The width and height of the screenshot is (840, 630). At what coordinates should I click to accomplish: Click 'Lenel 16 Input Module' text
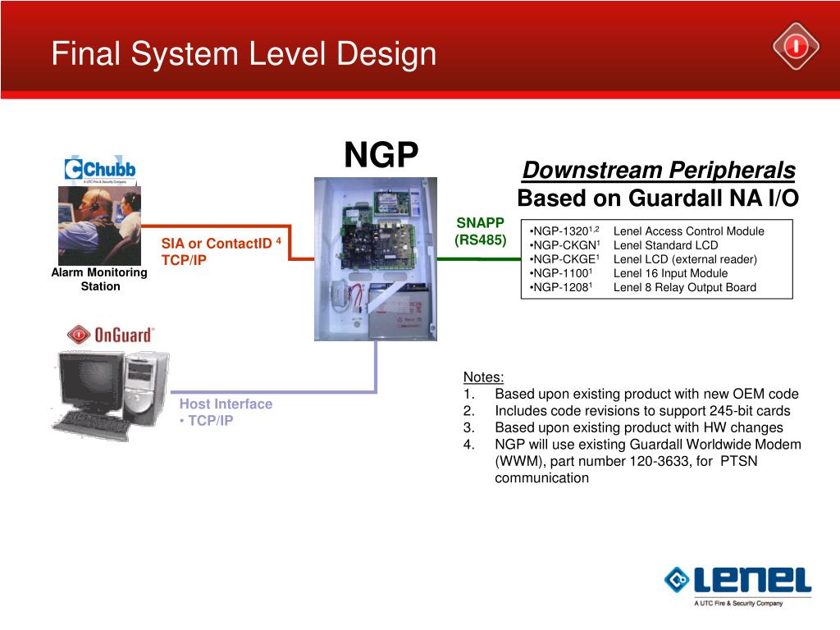[671, 273]
